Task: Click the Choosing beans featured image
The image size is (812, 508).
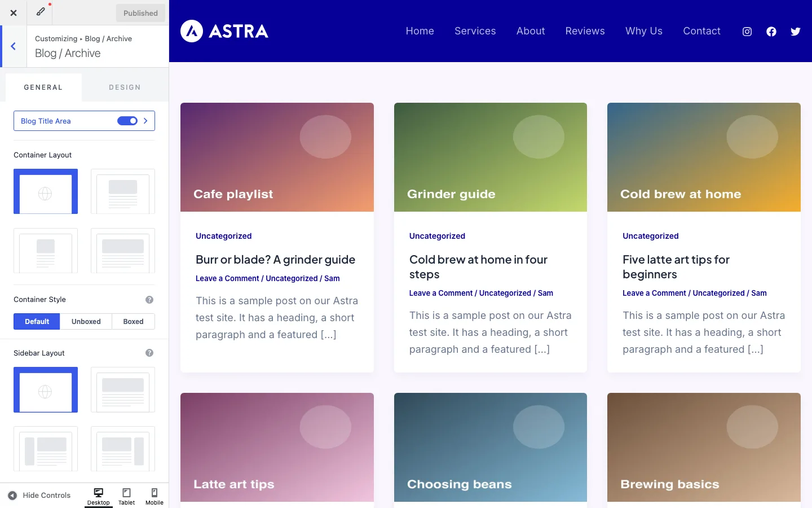Action: coord(491,447)
